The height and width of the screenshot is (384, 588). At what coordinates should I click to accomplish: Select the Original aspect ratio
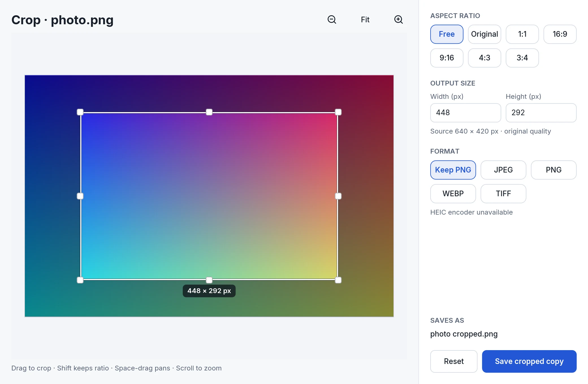[485, 34]
